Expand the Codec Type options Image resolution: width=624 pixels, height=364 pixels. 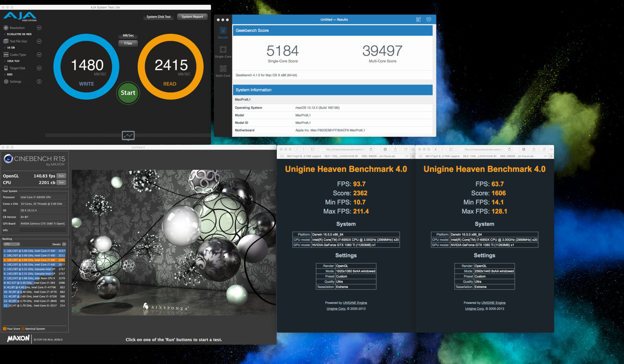(x=39, y=55)
